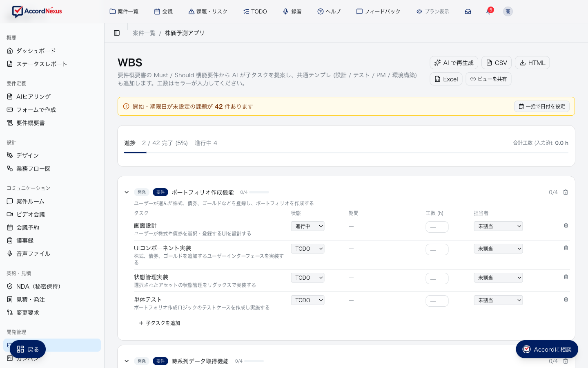Screen dimensions: 588x368
Task: Click ビューを共有 button
Action: (x=488, y=79)
